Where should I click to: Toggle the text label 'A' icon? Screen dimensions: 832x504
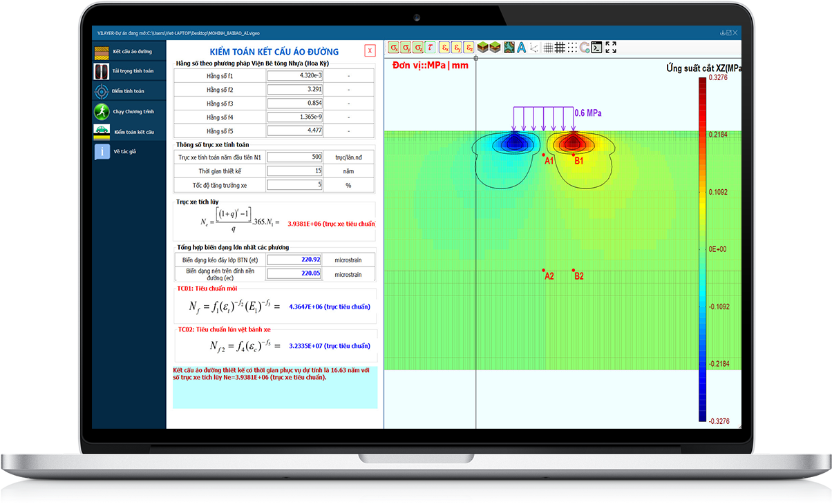click(x=521, y=48)
